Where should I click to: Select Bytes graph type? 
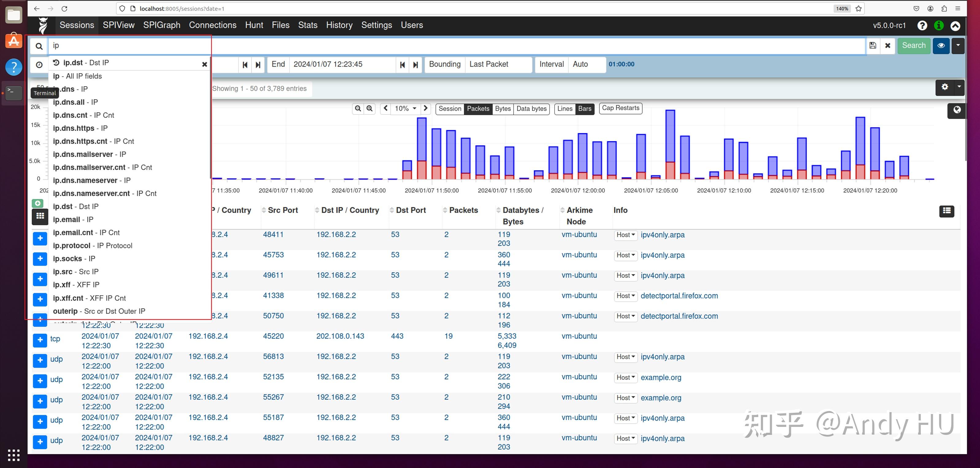point(503,109)
